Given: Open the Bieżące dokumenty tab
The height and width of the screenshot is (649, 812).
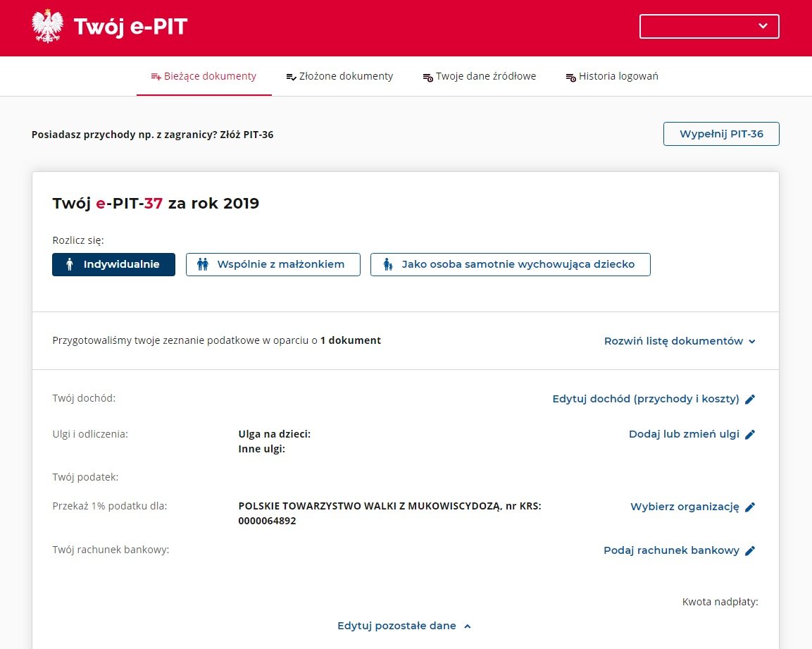Looking at the screenshot, I should tap(204, 76).
